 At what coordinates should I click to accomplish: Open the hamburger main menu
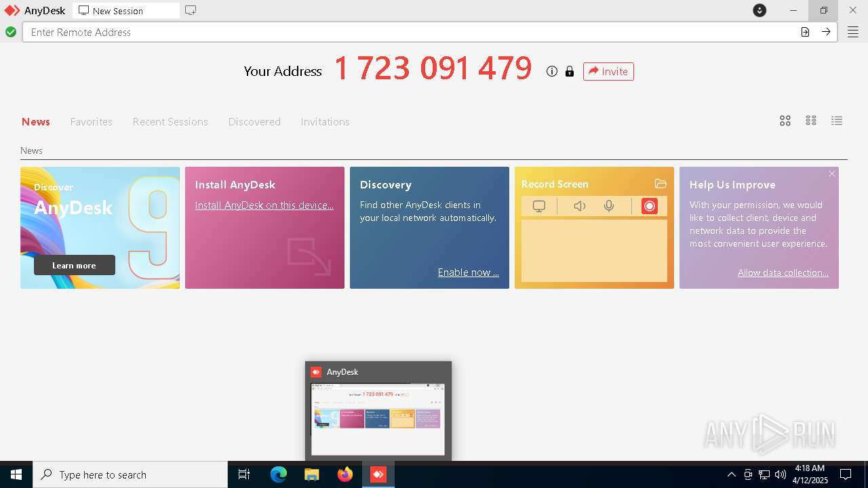coord(853,32)
